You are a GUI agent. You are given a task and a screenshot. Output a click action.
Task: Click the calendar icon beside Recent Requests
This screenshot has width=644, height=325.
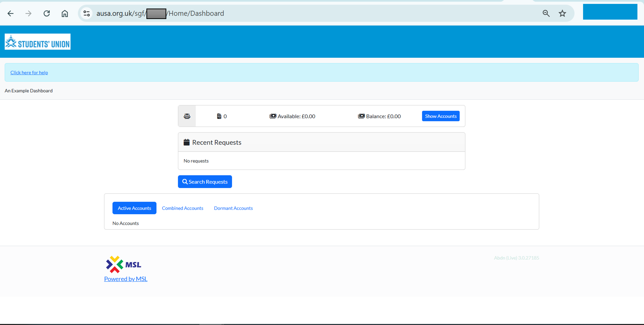[x=187, y=142]
